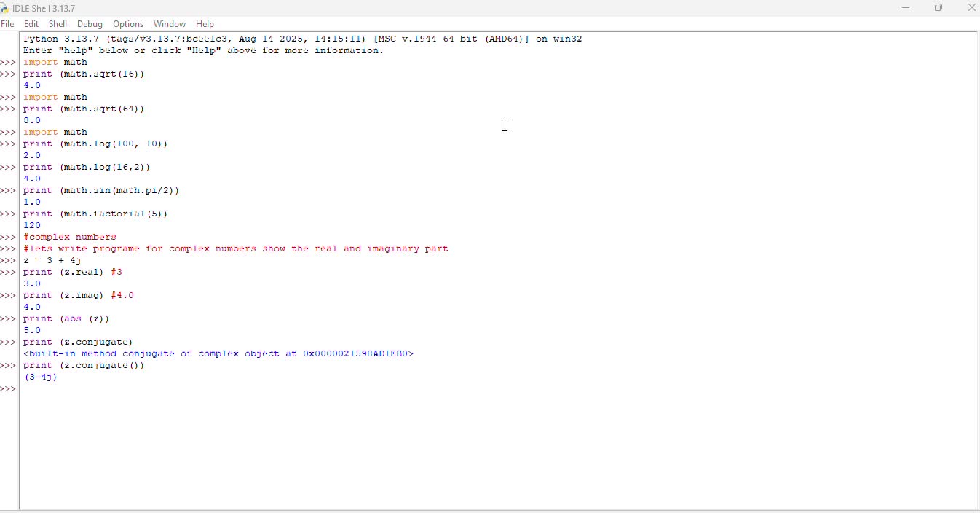
Task: Open the Debug menu
Action: click(90, 24)
